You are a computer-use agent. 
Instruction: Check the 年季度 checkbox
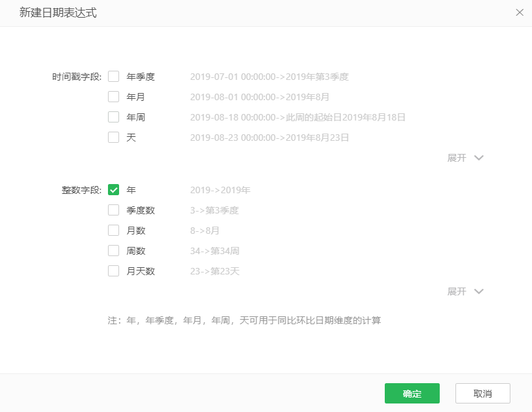pyautogui.click(x=113, y=77)
